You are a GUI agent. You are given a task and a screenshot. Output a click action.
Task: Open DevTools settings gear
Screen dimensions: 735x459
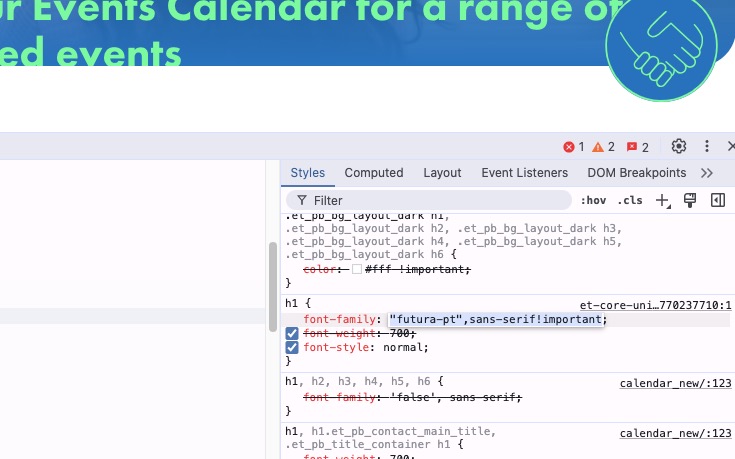coord(679,146)
